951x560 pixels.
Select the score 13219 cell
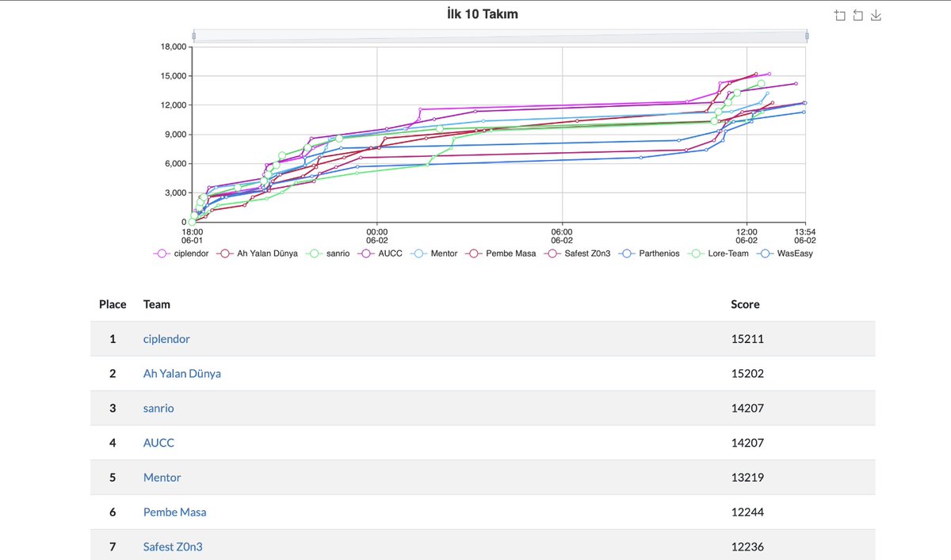pyautogui.click(x=747, y=478)
